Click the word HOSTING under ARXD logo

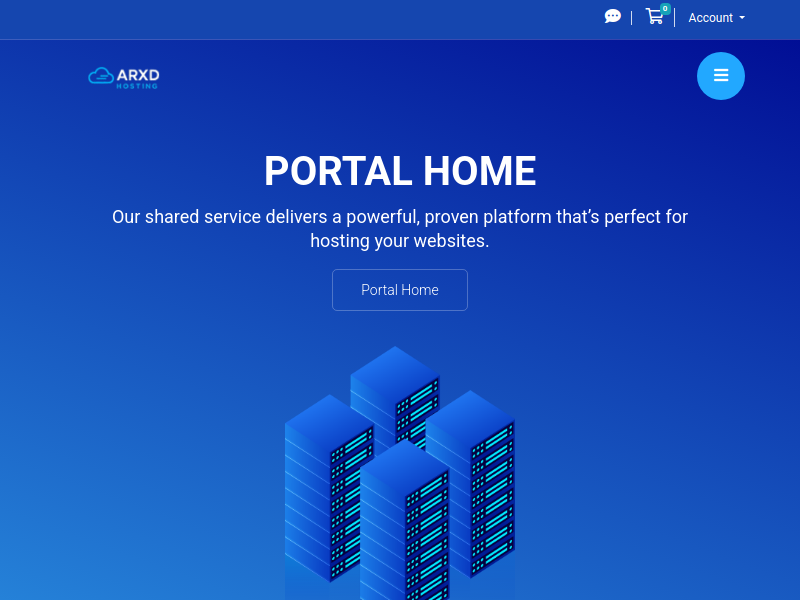(x=137, y=86)
